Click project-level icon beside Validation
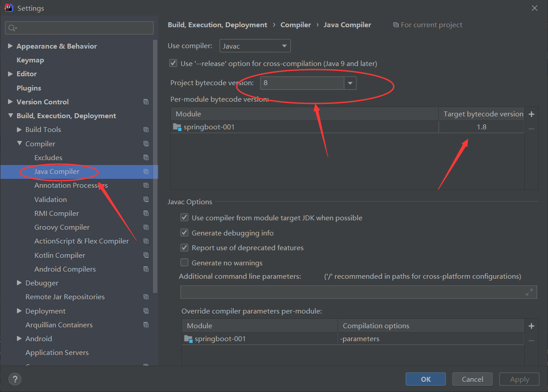 click(146, 199)
